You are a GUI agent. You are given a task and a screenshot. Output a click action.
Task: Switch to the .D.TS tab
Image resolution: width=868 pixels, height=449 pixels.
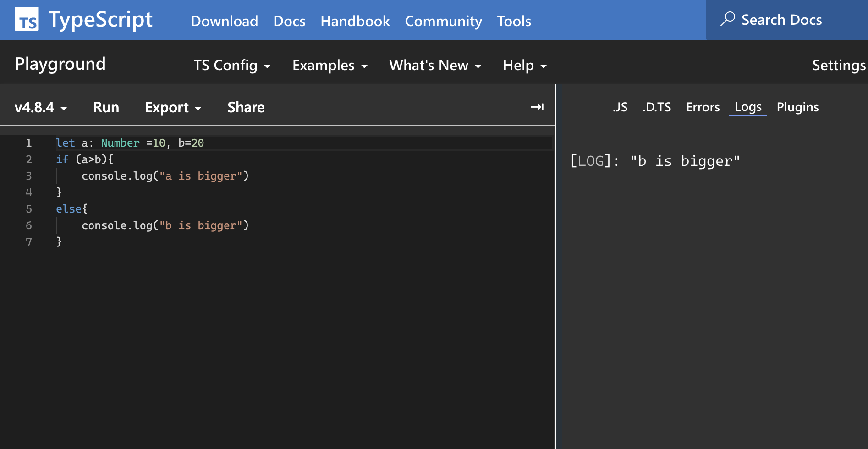657,107
